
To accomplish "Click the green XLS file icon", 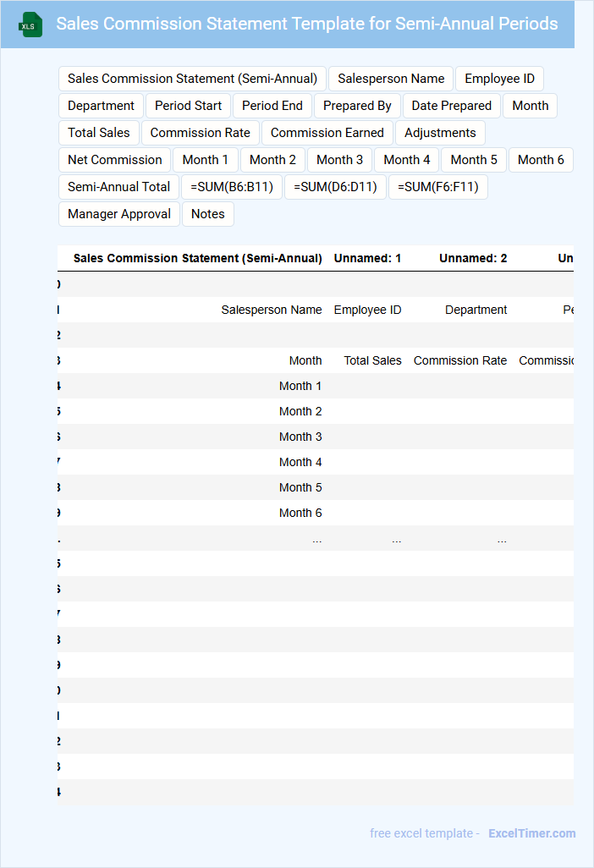I will (30, 25).
